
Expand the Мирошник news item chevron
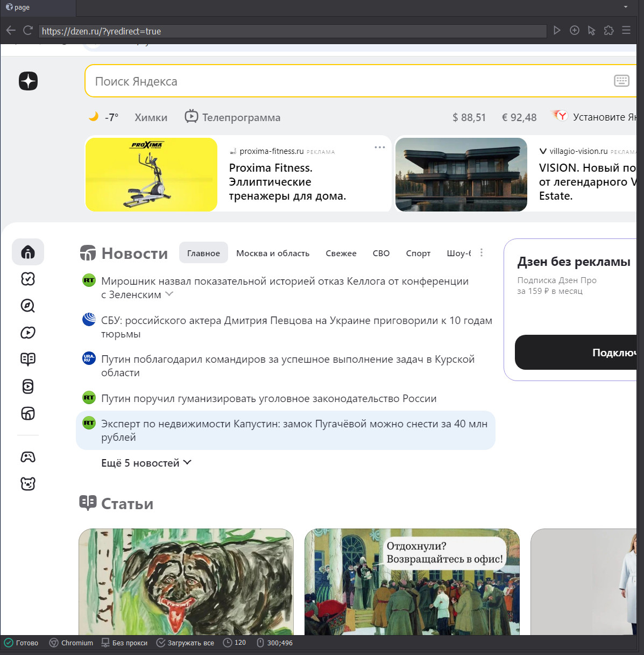click(x=169, y=294)
